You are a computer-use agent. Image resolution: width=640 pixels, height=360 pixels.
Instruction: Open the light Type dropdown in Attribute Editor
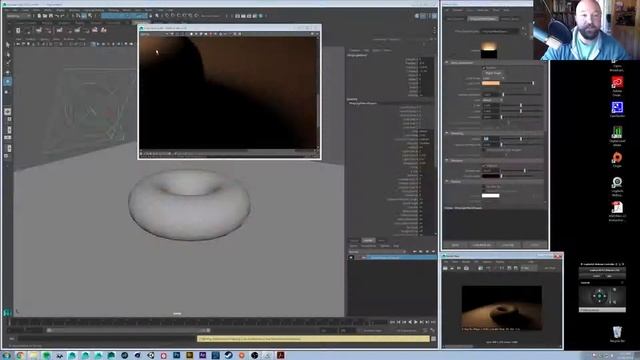pyautogui.click(x=493, y=78)
